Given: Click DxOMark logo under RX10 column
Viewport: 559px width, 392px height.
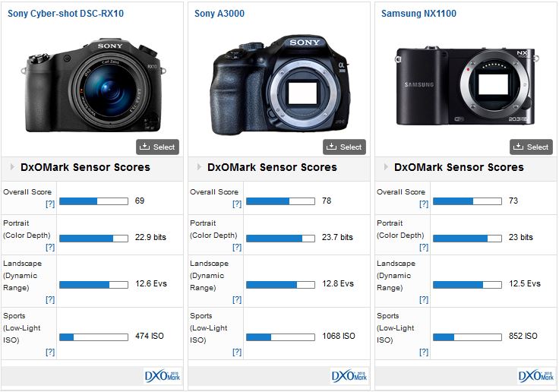Looking at the screenshot, I should (x=163, y=376).
